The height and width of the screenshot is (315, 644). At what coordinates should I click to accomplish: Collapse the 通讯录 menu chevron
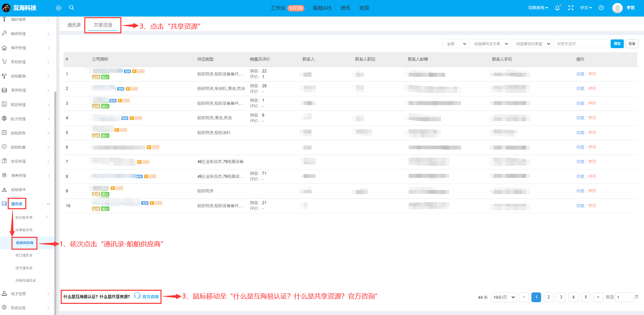[48, 204]
